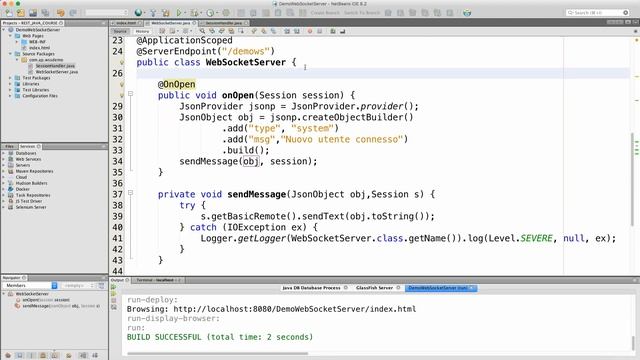640x360 pixels.
Task: Click the Create Branch toolbar button
Action: [x=325, y=13]
